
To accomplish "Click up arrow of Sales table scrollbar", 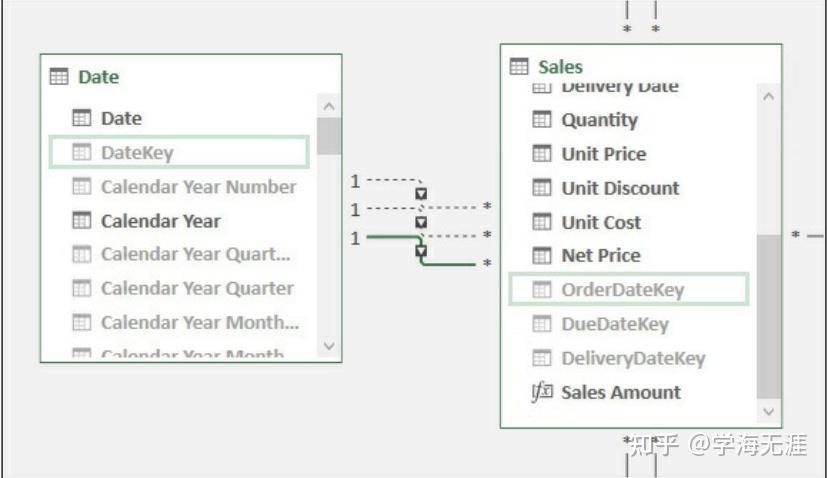I will pyautogui.click(x=769, y=97).
